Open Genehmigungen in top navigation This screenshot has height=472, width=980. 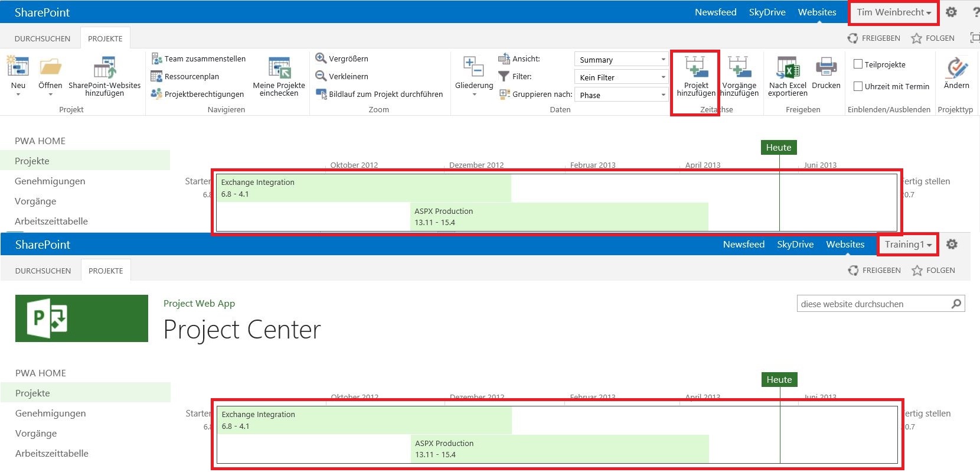(x=50, y=181)
